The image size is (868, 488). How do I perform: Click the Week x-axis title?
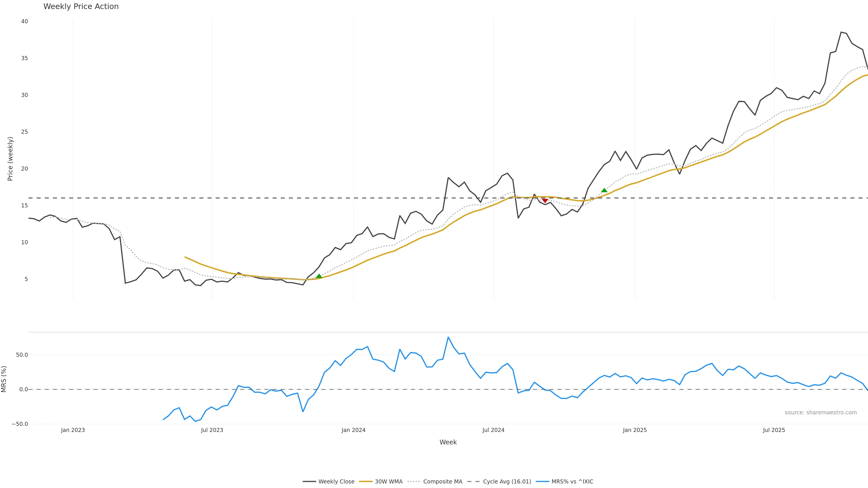click(448, 442)
